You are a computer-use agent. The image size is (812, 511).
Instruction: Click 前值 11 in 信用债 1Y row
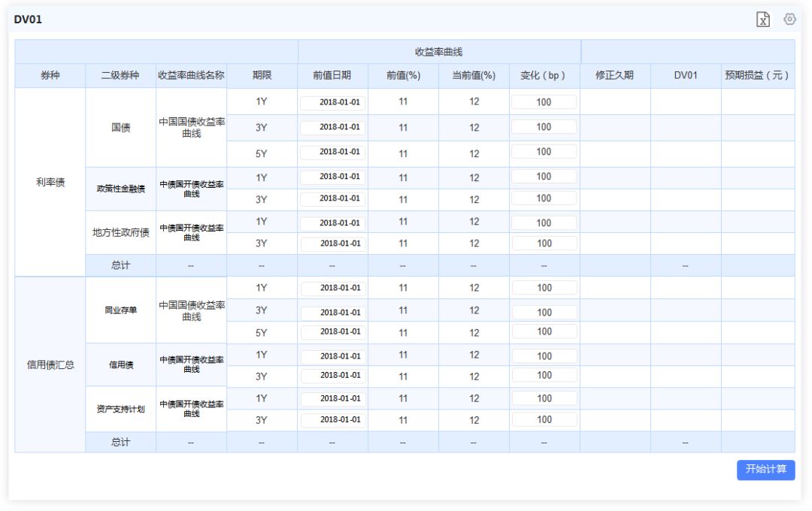(x=403, y=355)
